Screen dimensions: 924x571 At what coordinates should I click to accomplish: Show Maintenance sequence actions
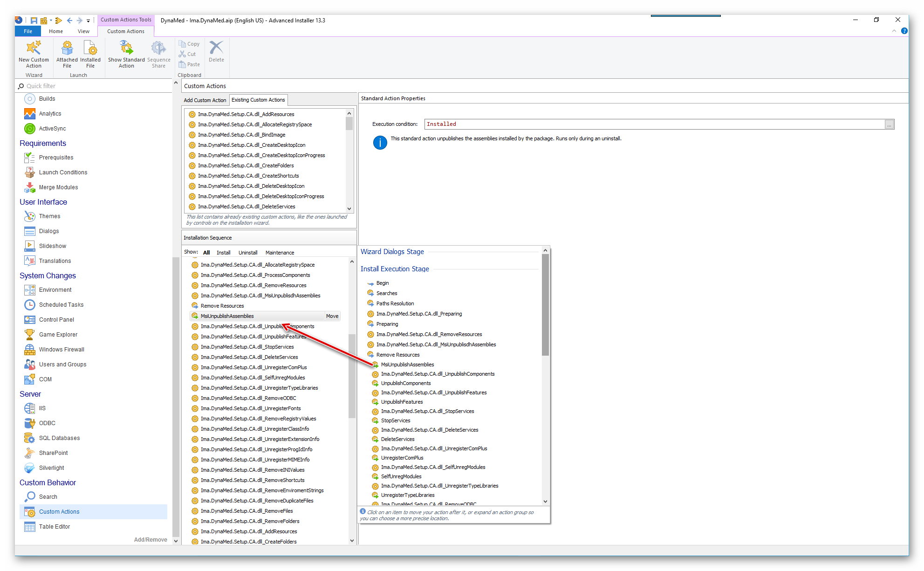click(x=280, y=253)
